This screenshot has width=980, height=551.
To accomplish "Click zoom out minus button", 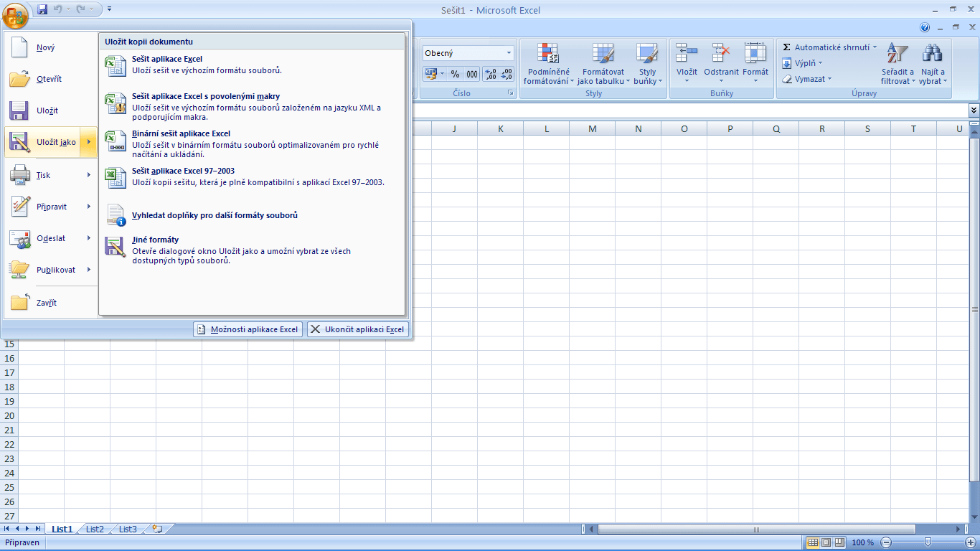I will [x=886, y=542].
